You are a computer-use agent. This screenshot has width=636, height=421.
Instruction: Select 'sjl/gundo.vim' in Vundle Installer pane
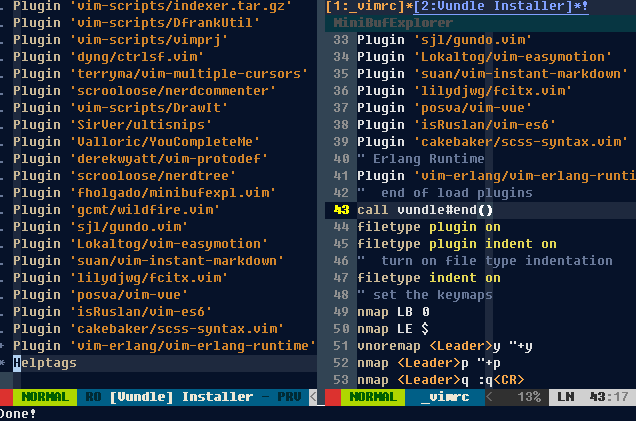pos(129,227)
